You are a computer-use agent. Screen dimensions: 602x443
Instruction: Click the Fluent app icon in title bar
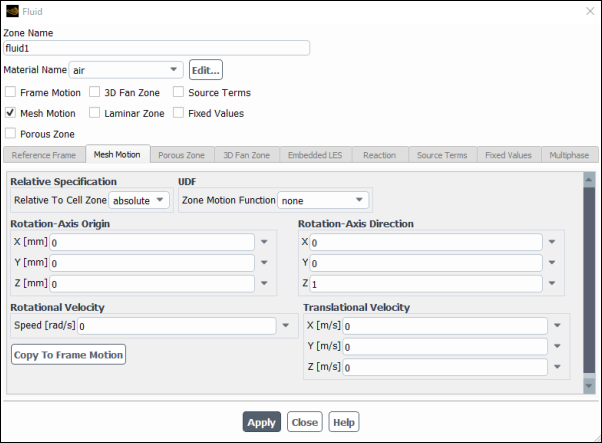click(x=12, y=11)
